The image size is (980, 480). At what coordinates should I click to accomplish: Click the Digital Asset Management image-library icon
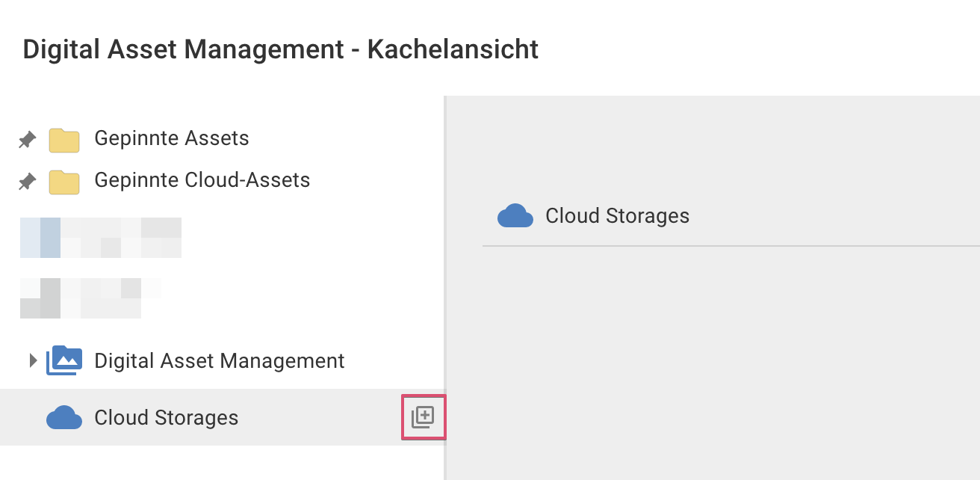coord(64,360)
